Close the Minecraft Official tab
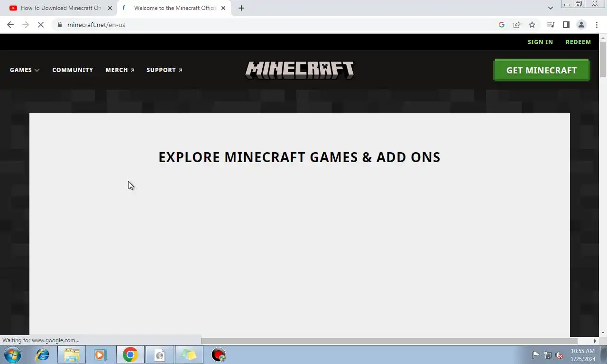Viewport: 607px width, 364px height. click(x=223, y=8)
